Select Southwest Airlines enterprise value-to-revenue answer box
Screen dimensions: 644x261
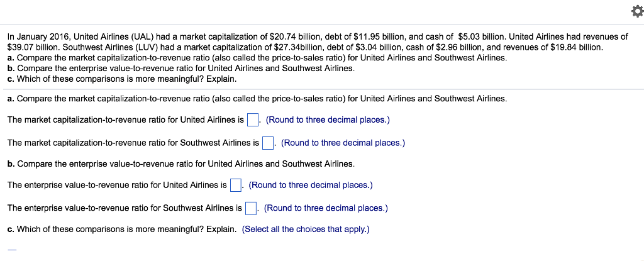tap(251, 208)
